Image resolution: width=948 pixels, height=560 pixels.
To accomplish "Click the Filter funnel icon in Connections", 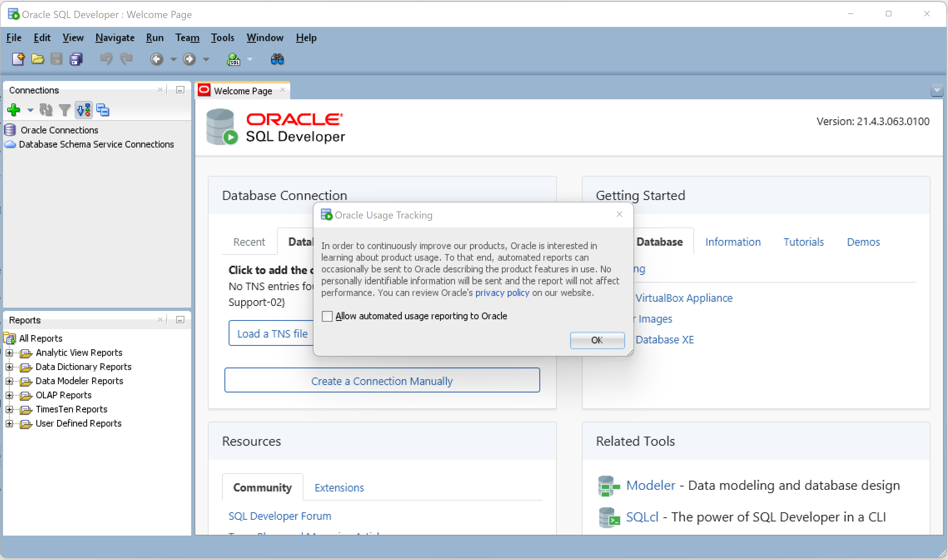I will 65,110.
